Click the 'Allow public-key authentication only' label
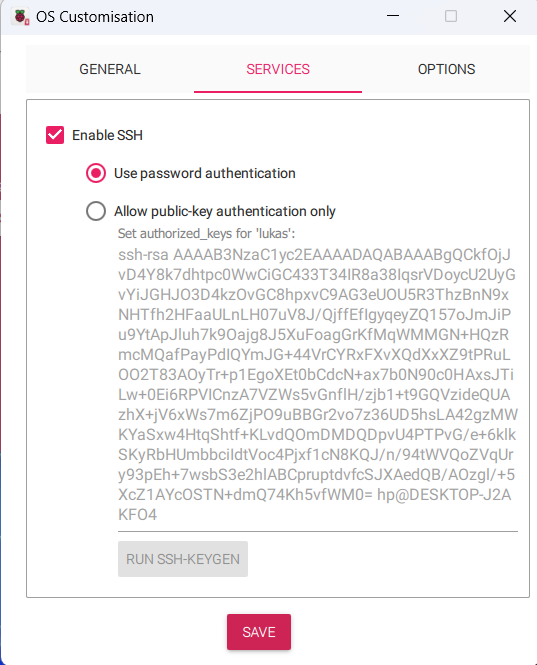 pyautogui.click(x=225, y=211)
